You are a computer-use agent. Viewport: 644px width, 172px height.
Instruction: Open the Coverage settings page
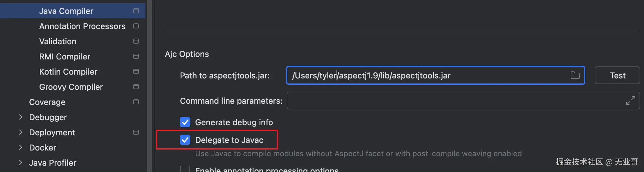point(47,102)
